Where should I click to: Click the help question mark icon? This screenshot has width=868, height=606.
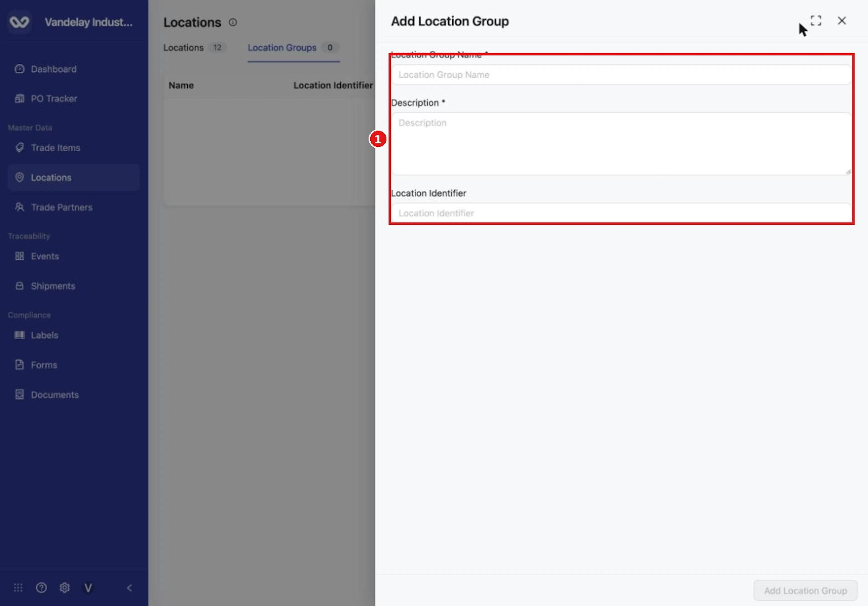[x=41, y=588]
